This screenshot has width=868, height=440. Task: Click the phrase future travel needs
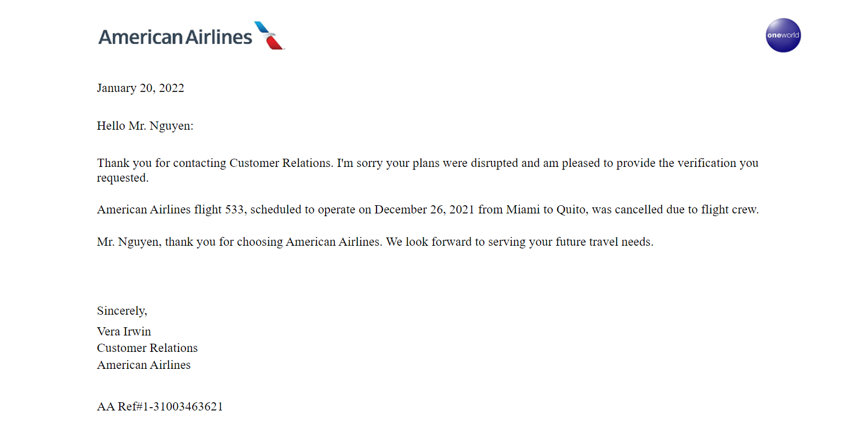(604, 242)
